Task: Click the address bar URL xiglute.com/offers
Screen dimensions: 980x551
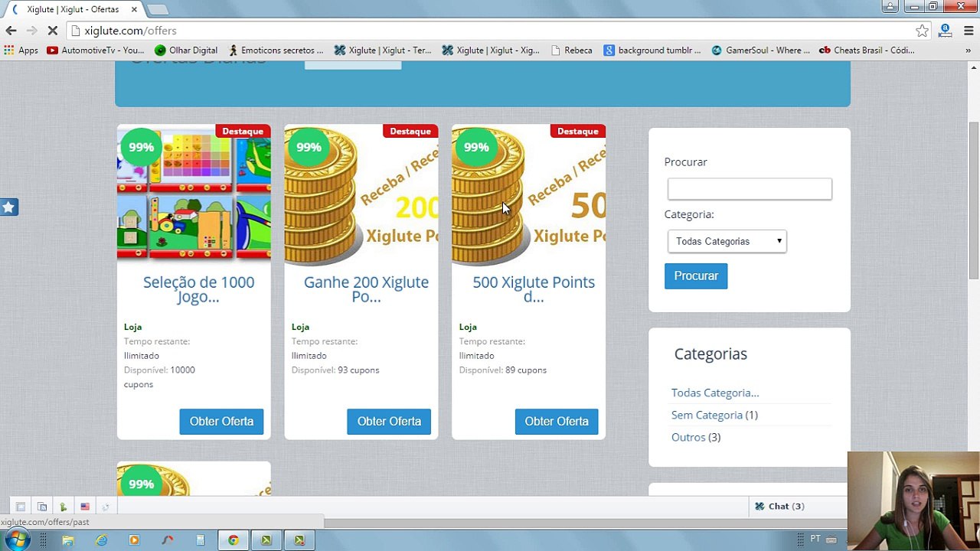Action: tap(130, 31)
